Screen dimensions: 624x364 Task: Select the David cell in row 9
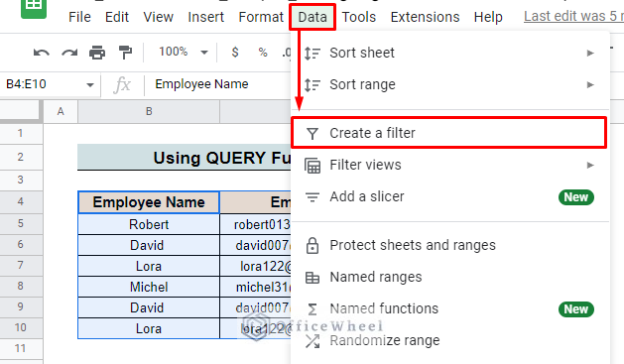[149, 307]
